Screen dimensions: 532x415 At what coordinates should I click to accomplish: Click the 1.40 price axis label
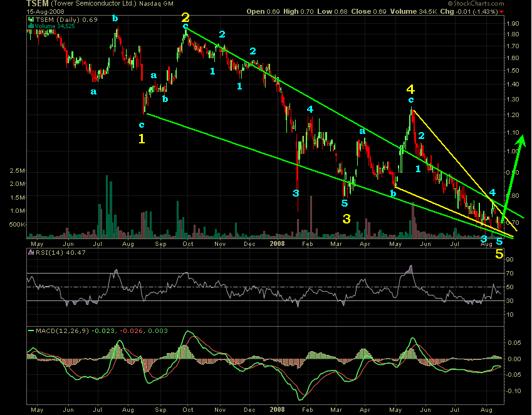pyautogui.click(x=513, y=85)
